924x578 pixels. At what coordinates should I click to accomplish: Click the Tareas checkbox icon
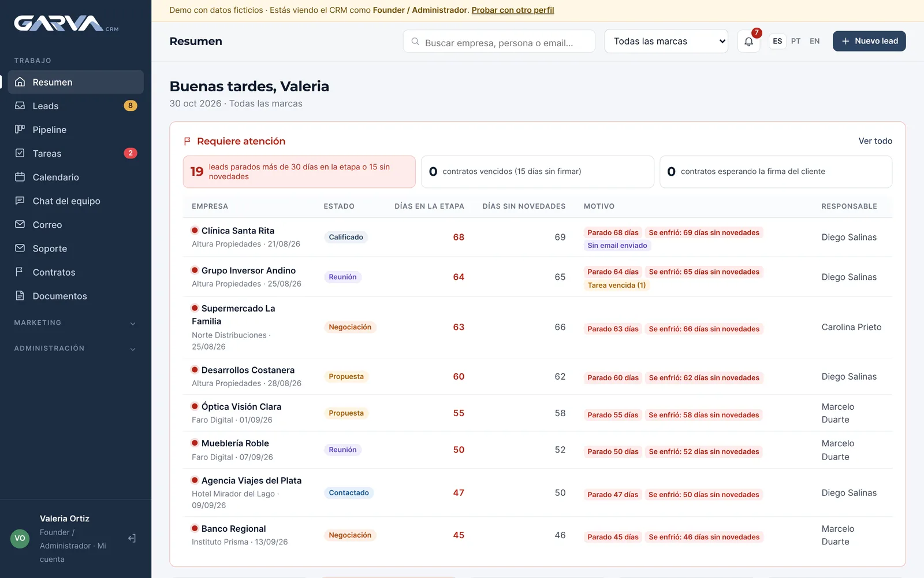(20, 153)
